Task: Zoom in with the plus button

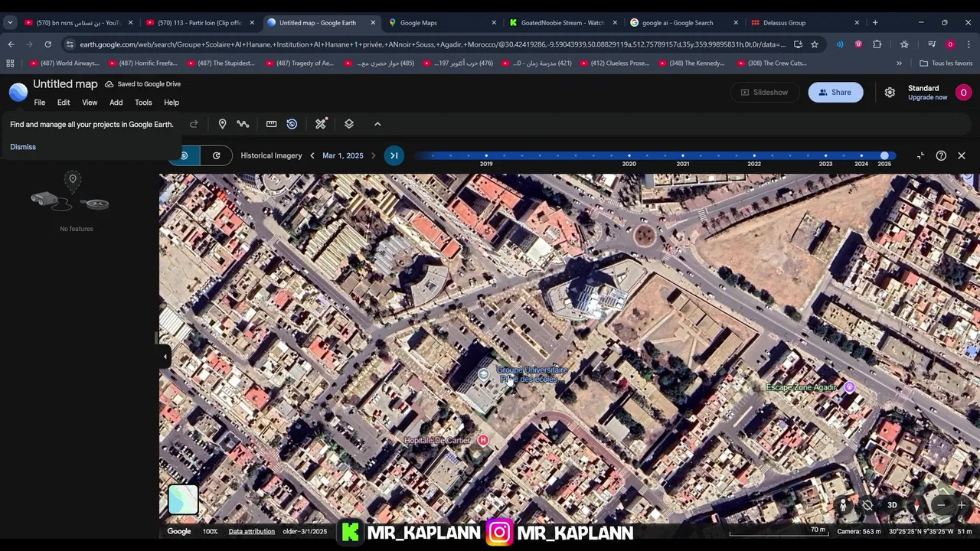Action: coord(962,505)
